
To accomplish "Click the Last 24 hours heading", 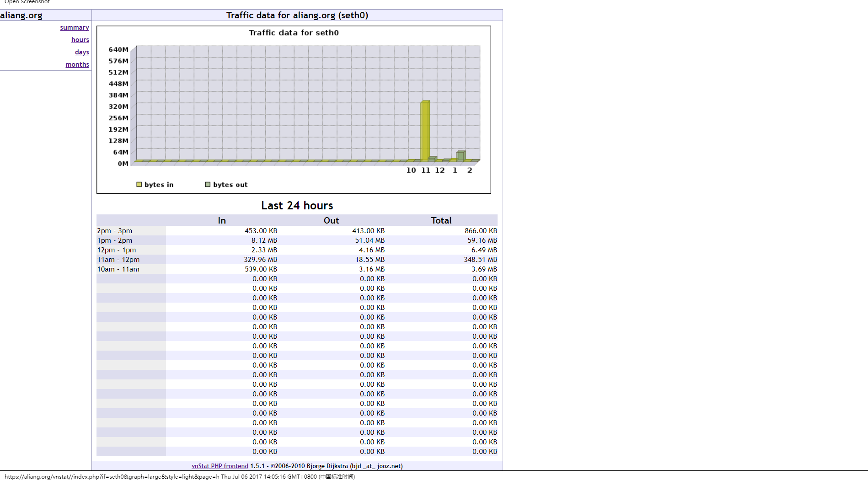I will click(x=297, y=206).
